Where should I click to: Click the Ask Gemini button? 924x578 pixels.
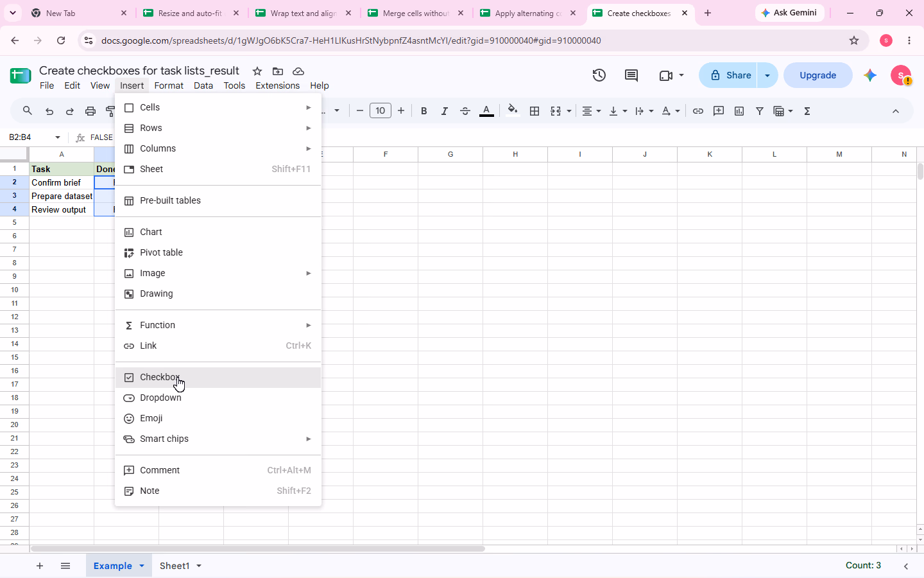pos(789,13)
